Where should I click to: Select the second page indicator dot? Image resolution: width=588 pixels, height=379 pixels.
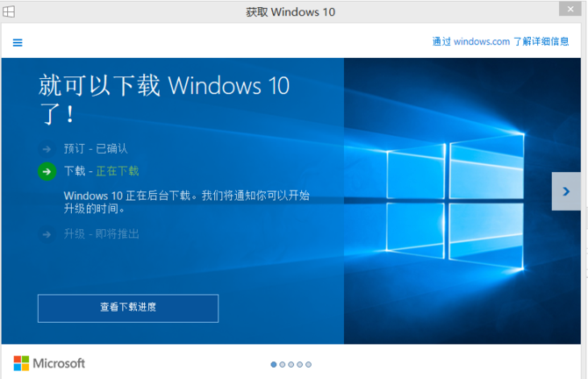[x=283, y=364]
